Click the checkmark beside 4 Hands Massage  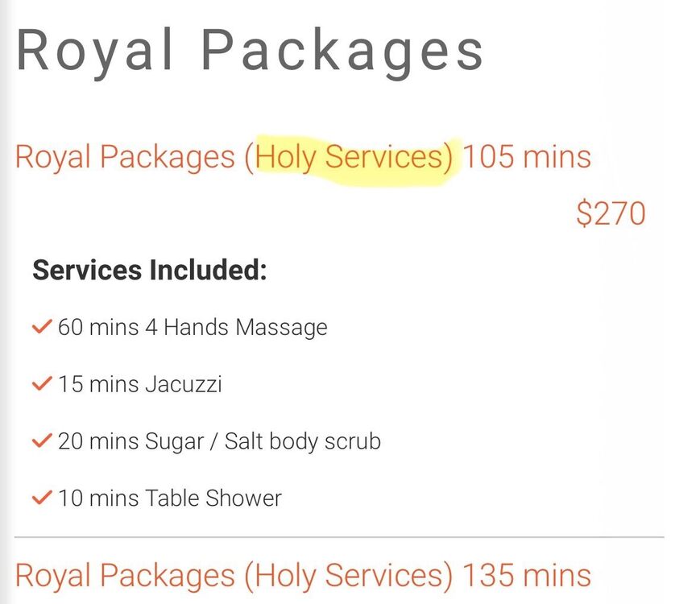pyautogui.click(x=42, y=328)
